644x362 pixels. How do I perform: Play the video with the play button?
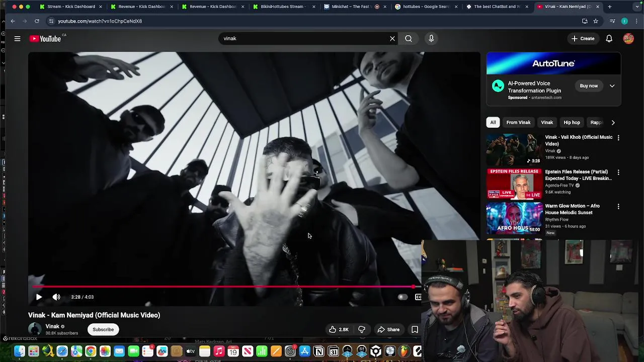click(x=39, y=297)
